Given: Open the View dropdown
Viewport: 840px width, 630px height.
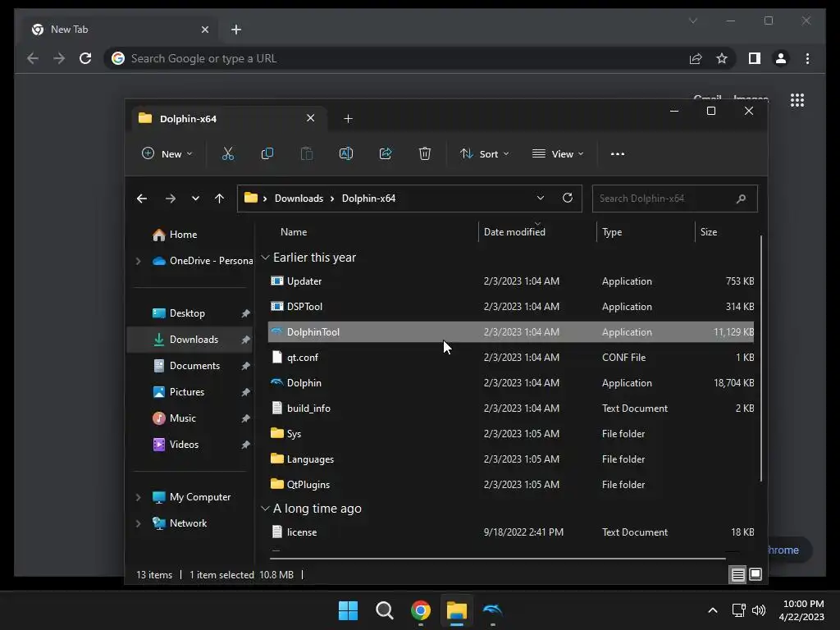Looking at the screenshot, I should click(x=558, y=153).
